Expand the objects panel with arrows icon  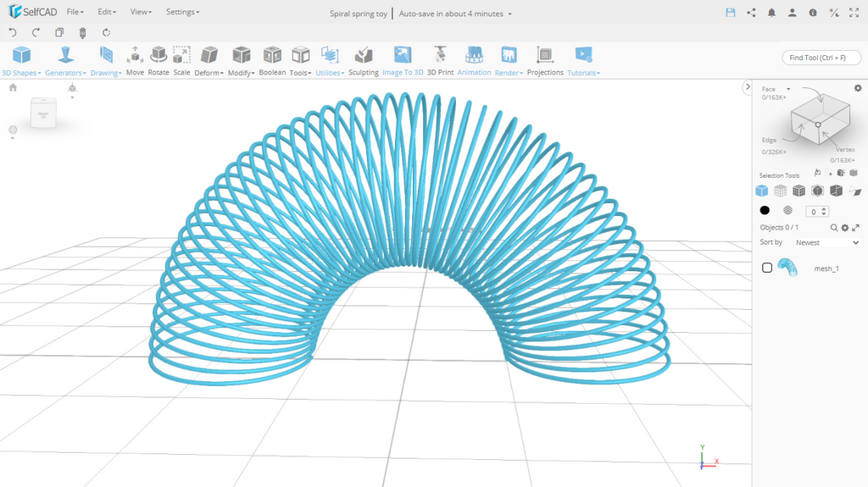[855, 228]
